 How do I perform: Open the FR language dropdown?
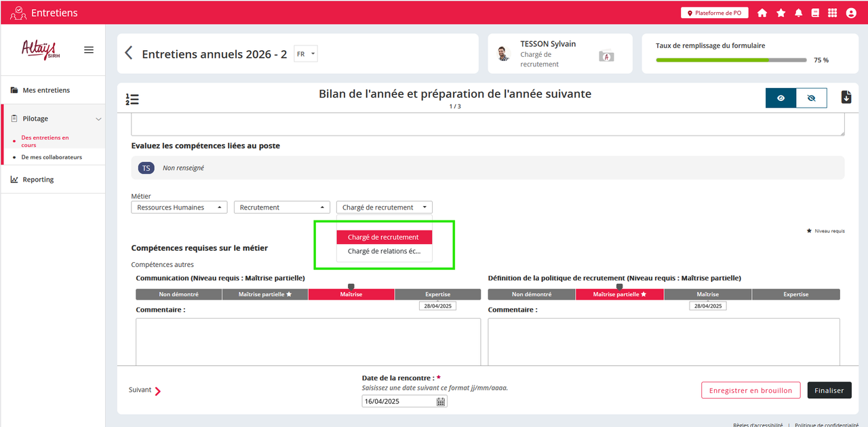click(x=306, y=54)
